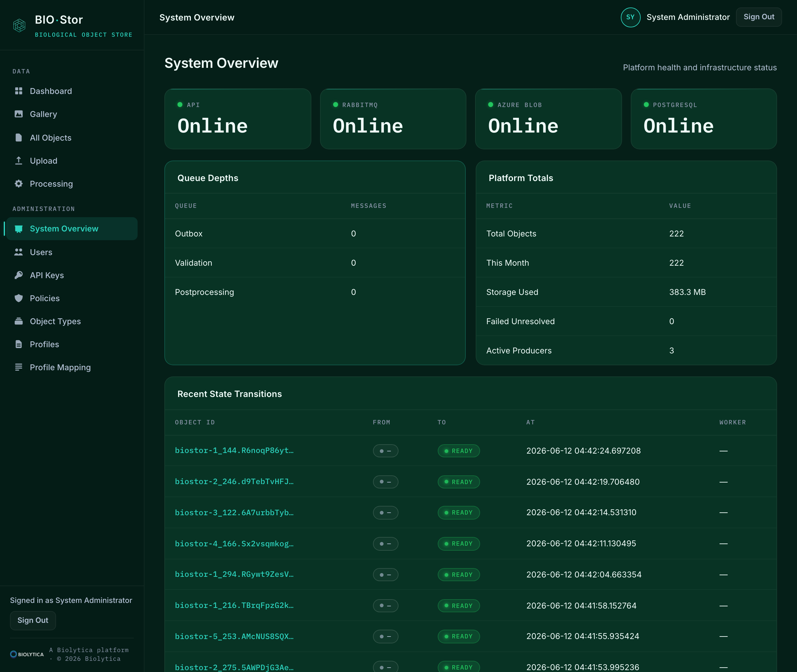Click the All Objects file icon

pyautogui.click(x=19, y=138)
